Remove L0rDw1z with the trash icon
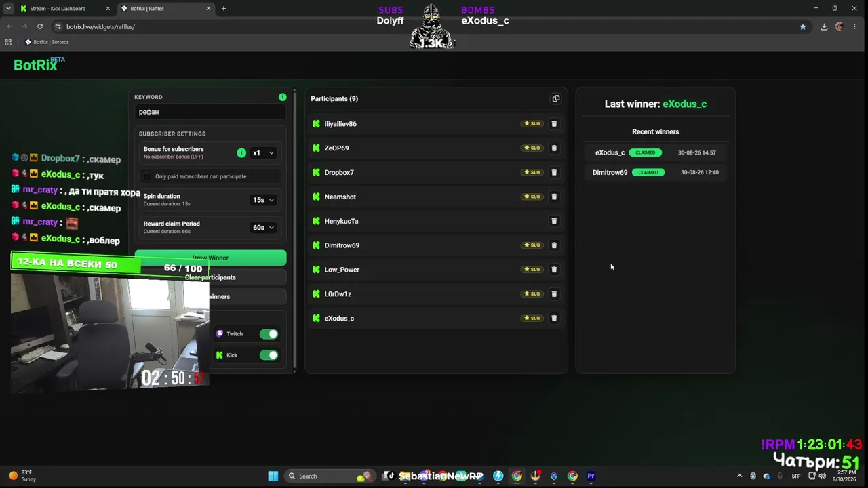 click(554, 294)
